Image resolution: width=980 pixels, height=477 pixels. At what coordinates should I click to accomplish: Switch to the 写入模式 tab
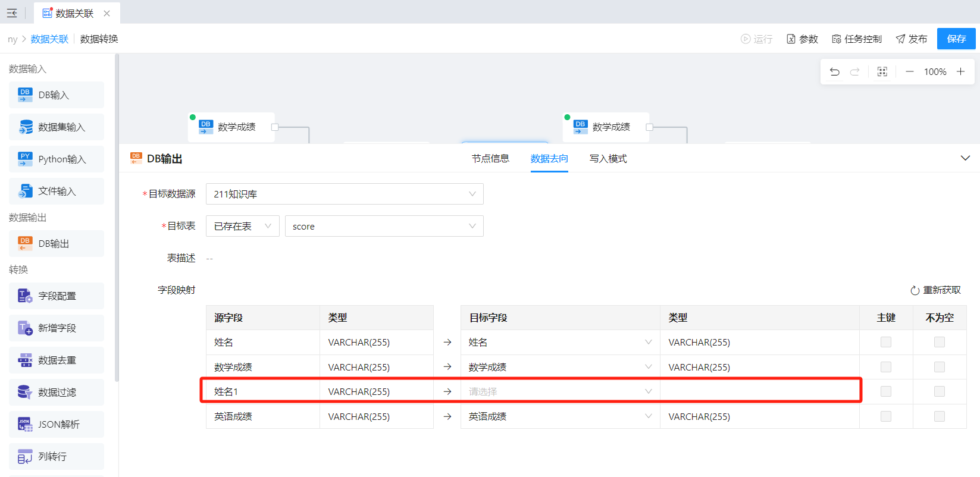608,159
